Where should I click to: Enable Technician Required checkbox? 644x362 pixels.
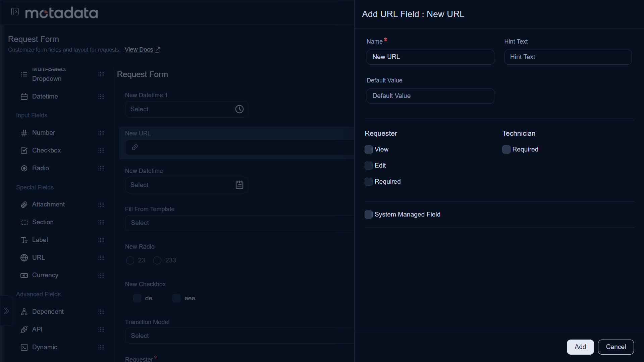click(x=506, y=149)
